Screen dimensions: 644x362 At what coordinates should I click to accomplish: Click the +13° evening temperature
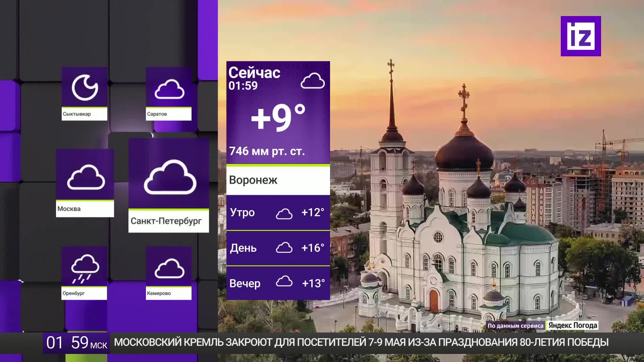(313, 284)
